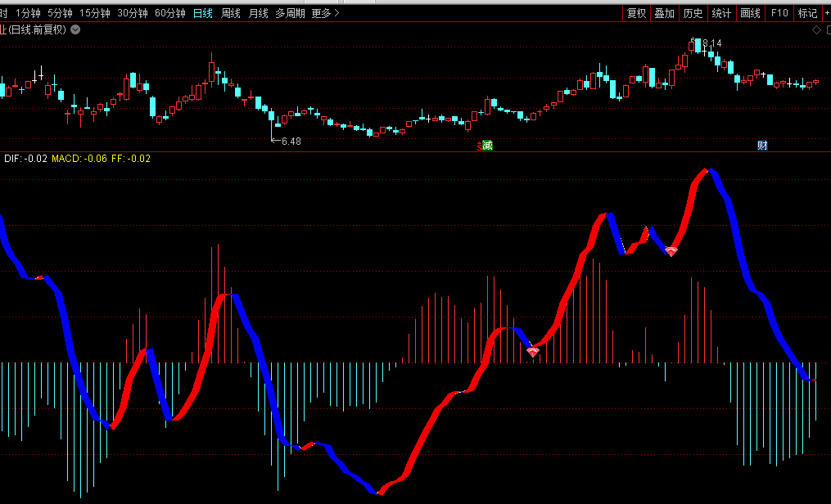831x504 pixels.
Task: Click the plus button after 标记
Action: click(x=826, y=13)
